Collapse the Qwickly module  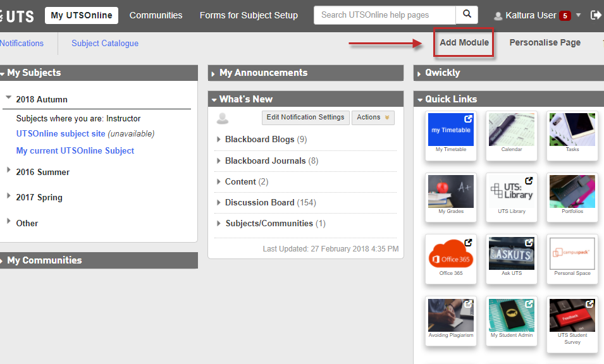point(419,73)
